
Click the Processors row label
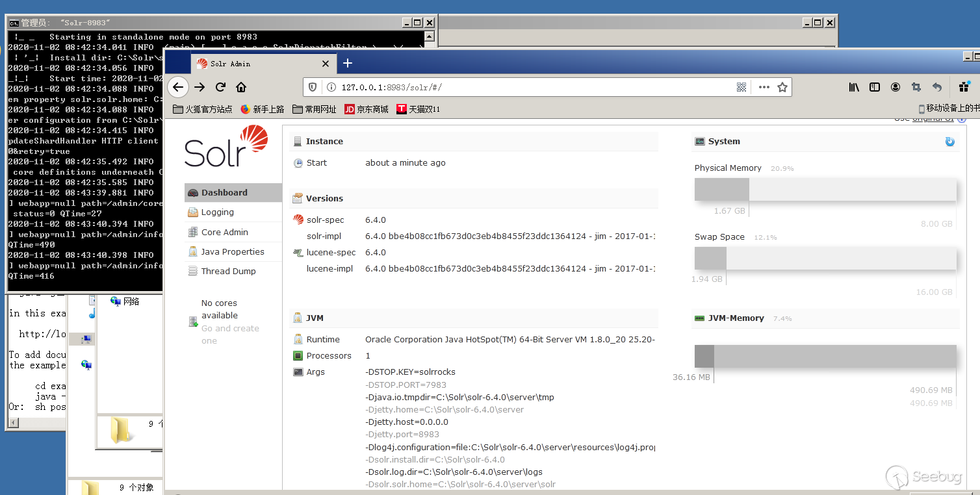click(x=329, y=356)
